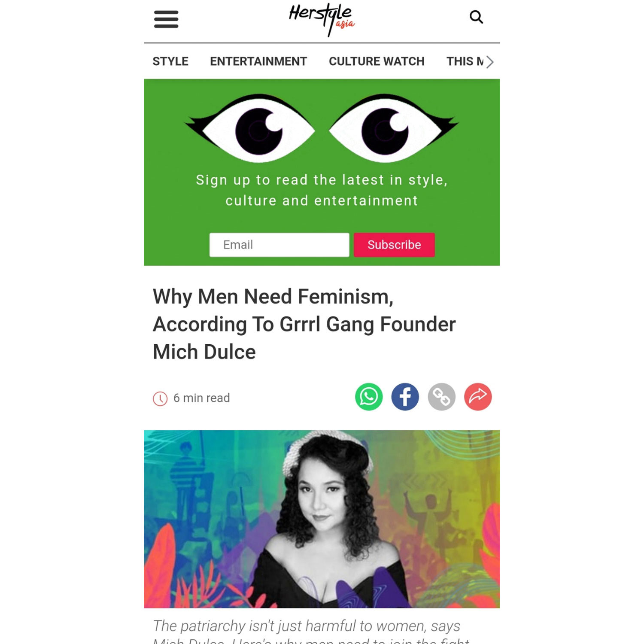The width and height of the screenshot is (644, 644).
Task: Click the Herstyle Asia logo
Action: 322,19
